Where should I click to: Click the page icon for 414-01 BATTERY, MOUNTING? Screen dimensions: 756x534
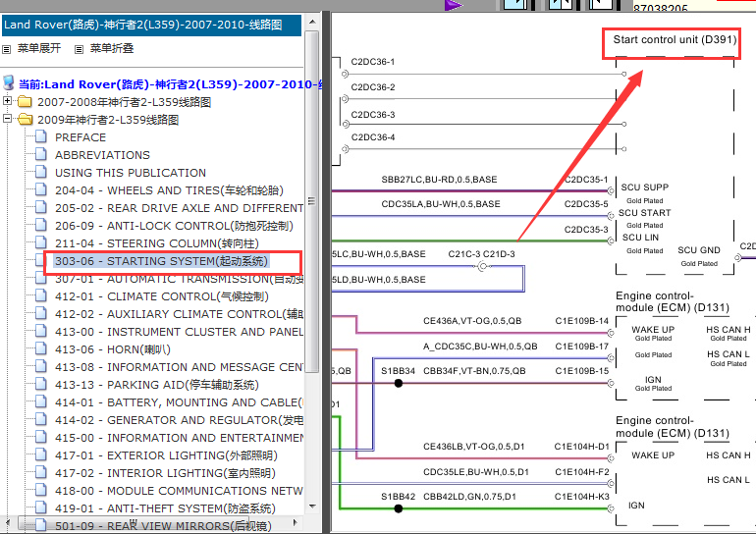click(x=41, y=401)
